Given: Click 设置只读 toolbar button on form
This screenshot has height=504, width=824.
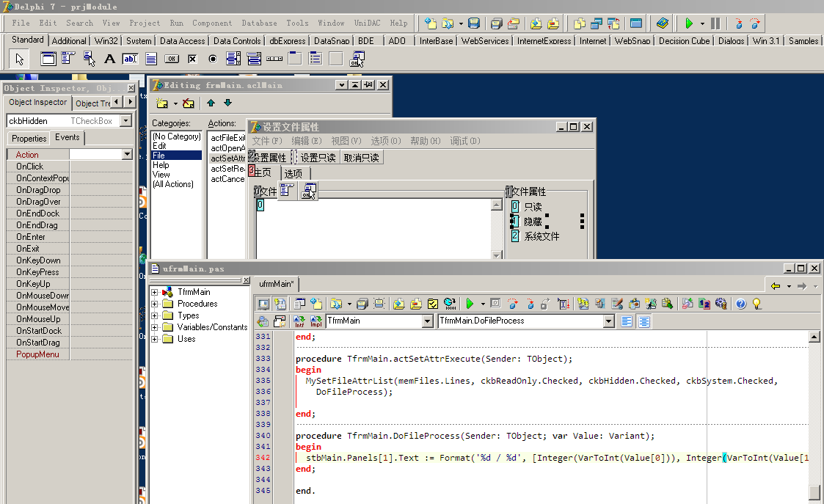Looking at the screenshot, I should (x=318, y=158).
